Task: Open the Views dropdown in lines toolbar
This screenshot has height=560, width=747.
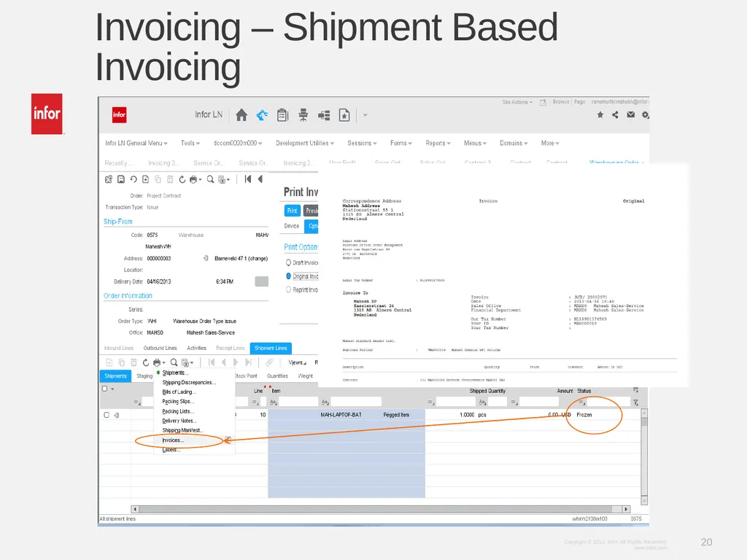Action: click(x=298, y=362)
